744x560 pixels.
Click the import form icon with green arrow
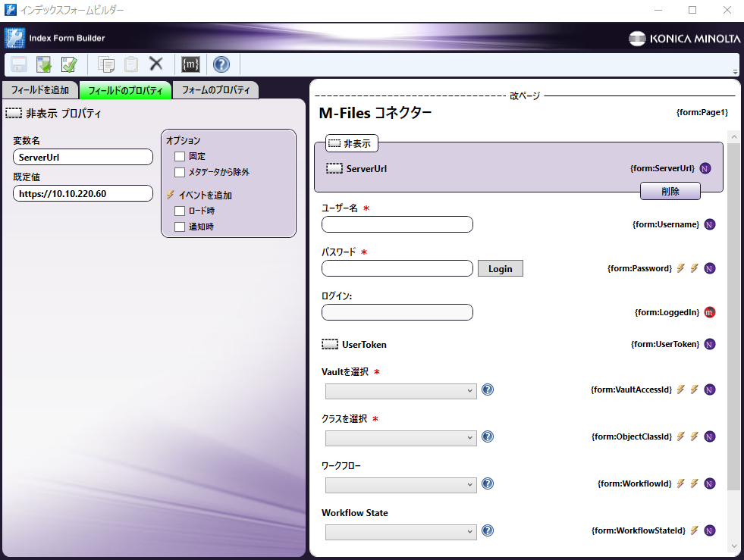(44, 64)
